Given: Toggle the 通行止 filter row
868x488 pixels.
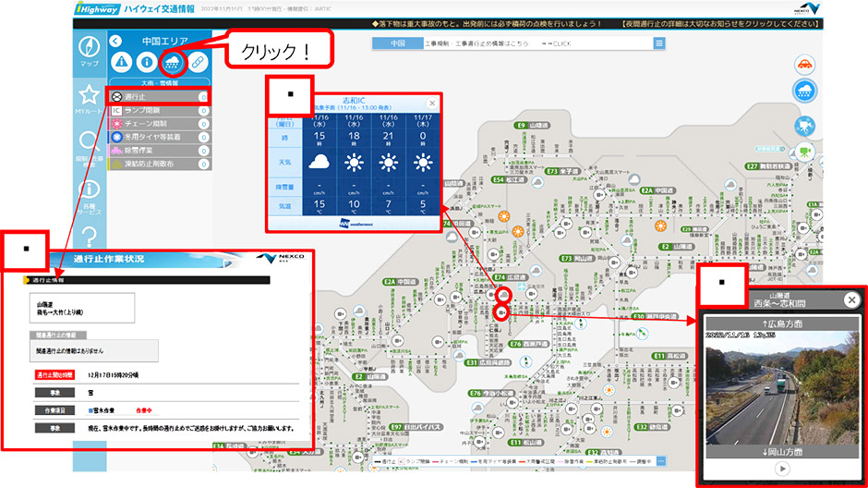Looking at the screenshot, I should coord(158,97).
